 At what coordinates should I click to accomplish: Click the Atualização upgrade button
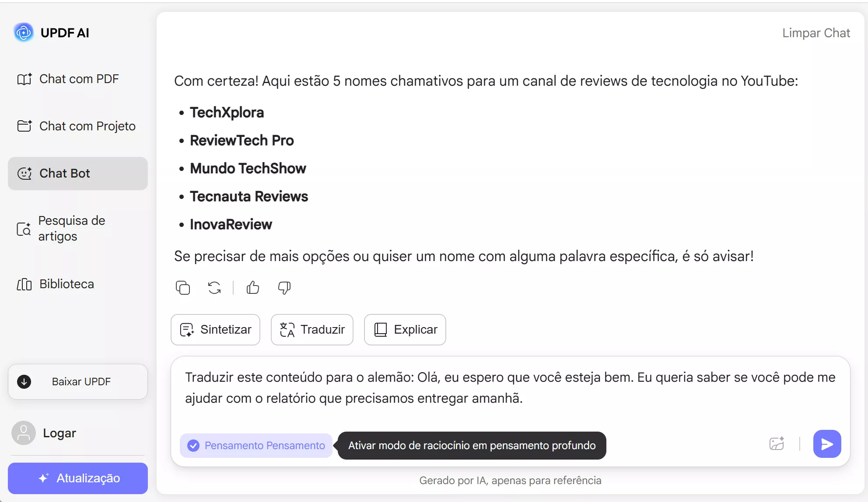pyautogui.click(x=77, y=478)
